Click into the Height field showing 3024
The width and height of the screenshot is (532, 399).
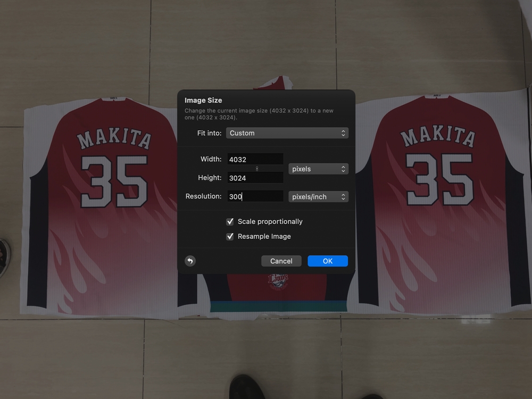pos(255,178)
